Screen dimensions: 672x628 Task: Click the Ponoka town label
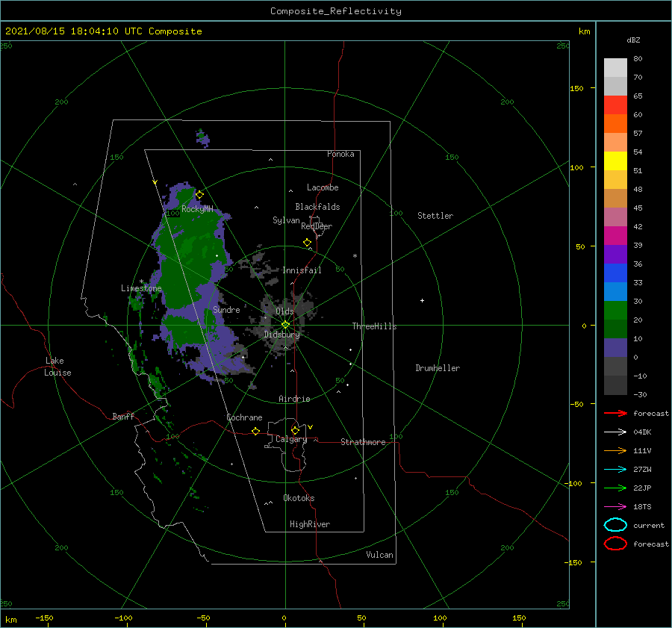340,154
